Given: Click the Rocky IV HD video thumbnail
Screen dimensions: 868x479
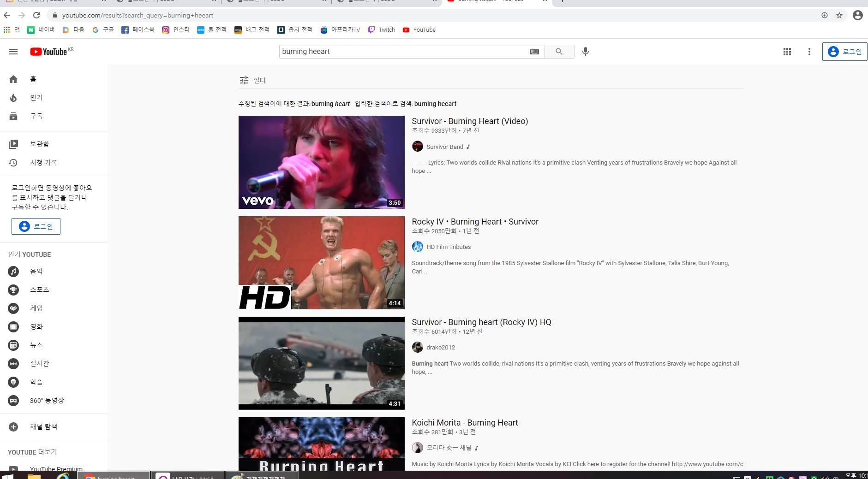Looking at the screenshot, I should click(x=321, y=263).
